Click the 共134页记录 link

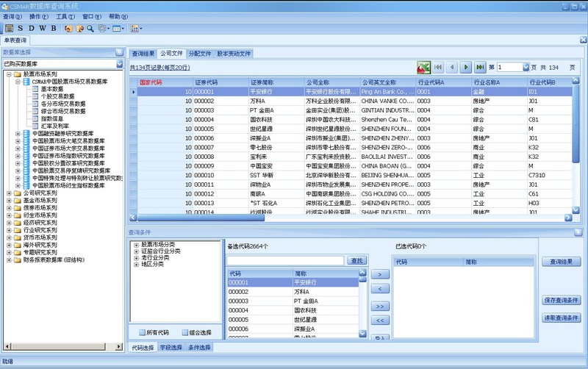(159, 68)
